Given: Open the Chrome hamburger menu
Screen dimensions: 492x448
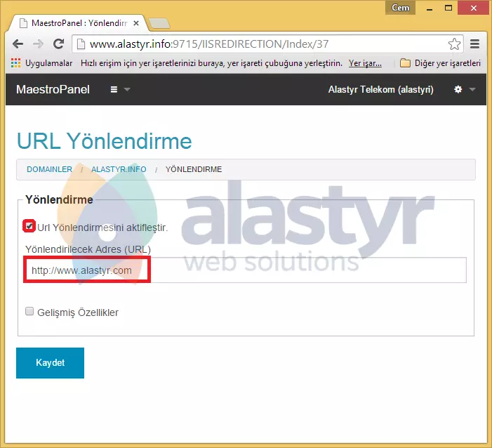Looking at the screenshot, I should [x=474, y=44].
